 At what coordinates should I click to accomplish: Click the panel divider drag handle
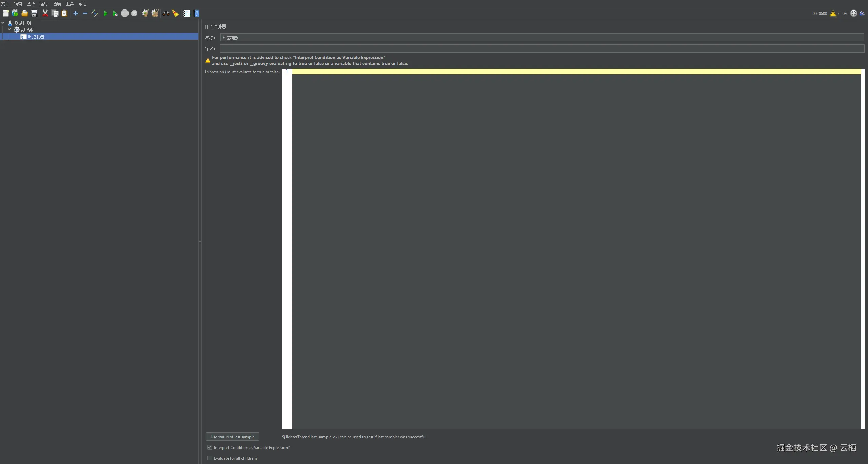coord(200,242)
